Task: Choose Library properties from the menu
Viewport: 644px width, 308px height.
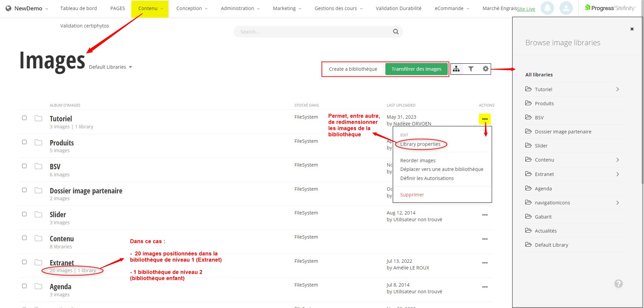Action: coord(420,144)
